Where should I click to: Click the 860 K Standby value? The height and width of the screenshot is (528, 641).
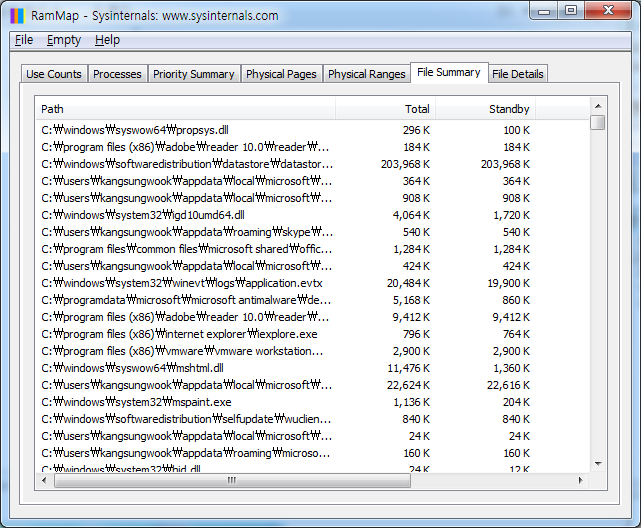(516, 300)
